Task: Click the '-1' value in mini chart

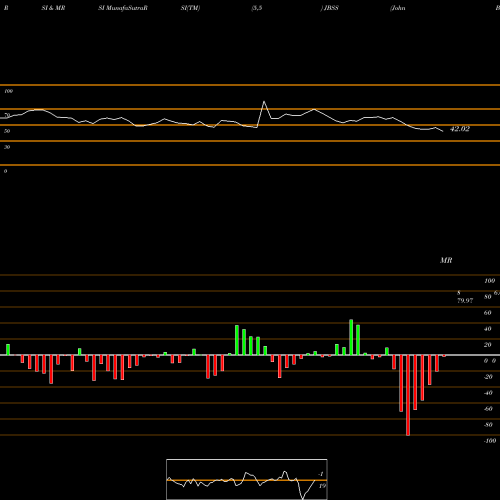Action: [321, 474]
